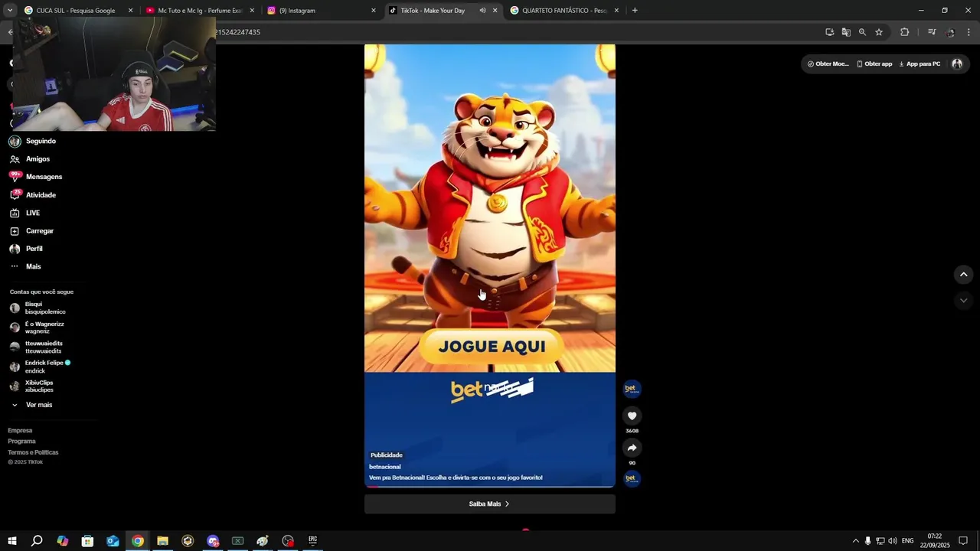Open the Chrome profile avatar
980x551 pixels.
point(950,32)
